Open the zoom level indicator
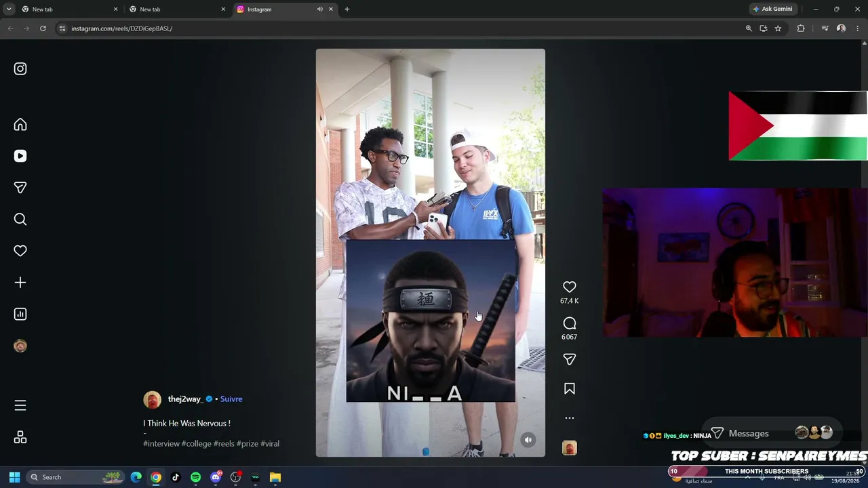 (x=749, y=28)
